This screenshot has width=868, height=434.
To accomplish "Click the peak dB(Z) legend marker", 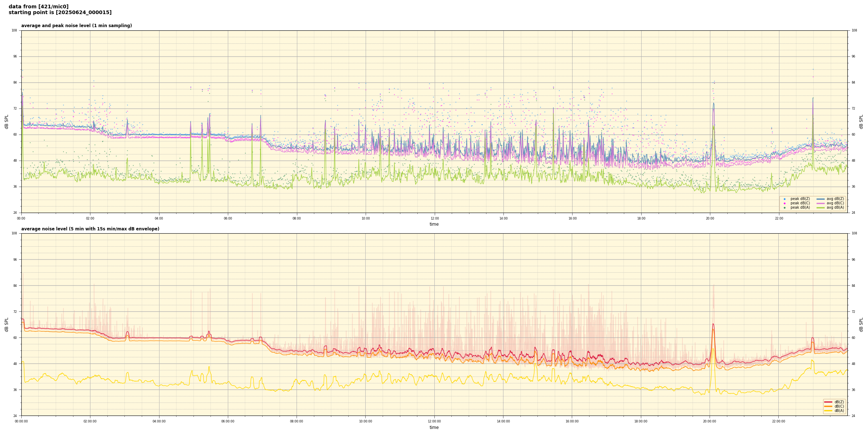I will [784, 199].
